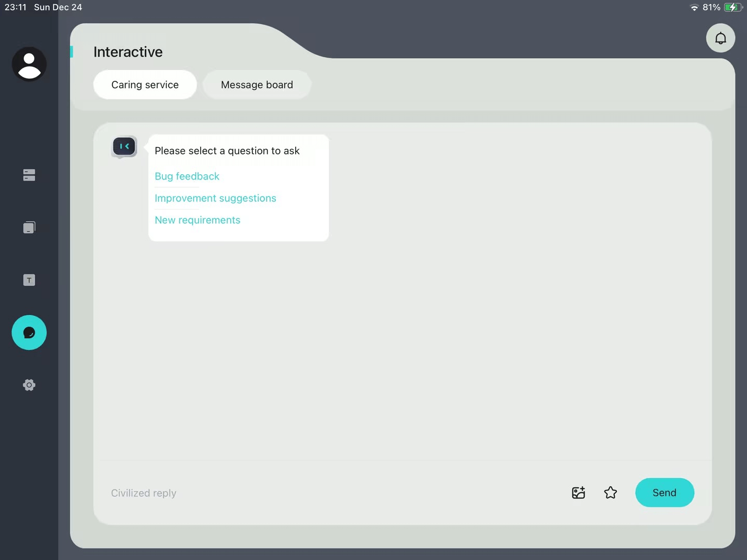Open the user profile avatar

(29, 64)
